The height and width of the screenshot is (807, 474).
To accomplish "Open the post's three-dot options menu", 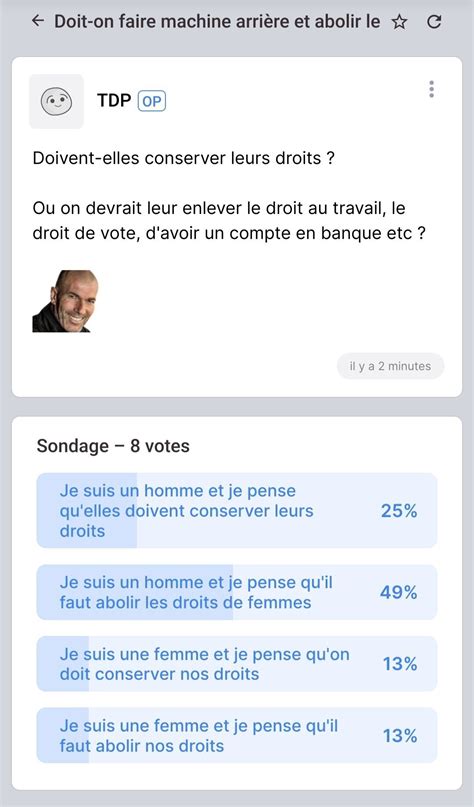I will click(431, 89).
